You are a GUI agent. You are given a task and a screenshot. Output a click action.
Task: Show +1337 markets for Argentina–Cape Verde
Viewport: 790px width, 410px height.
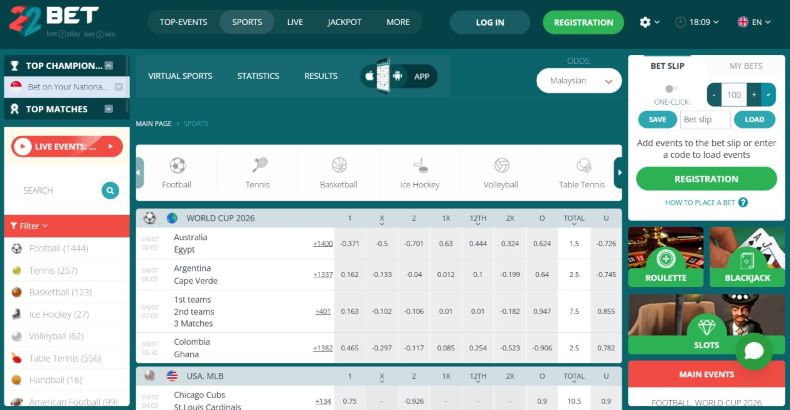pos(323,275)
